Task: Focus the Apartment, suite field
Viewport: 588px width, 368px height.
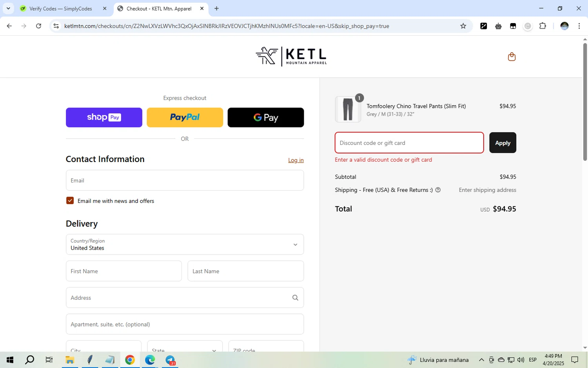Action: tap(185, 324)
